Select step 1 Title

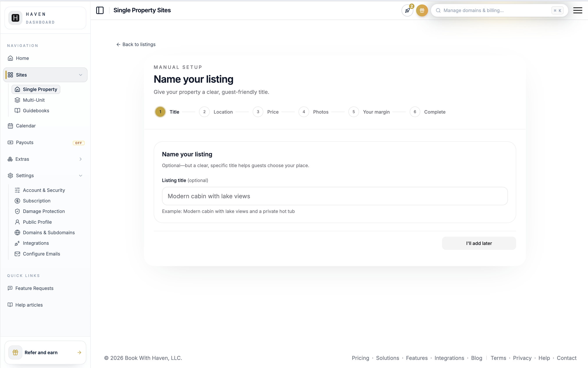(167, 112)
